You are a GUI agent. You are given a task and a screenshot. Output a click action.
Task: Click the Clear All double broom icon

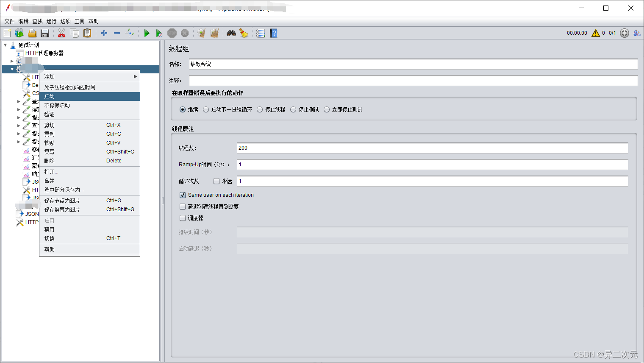click(x=214, y=33)
